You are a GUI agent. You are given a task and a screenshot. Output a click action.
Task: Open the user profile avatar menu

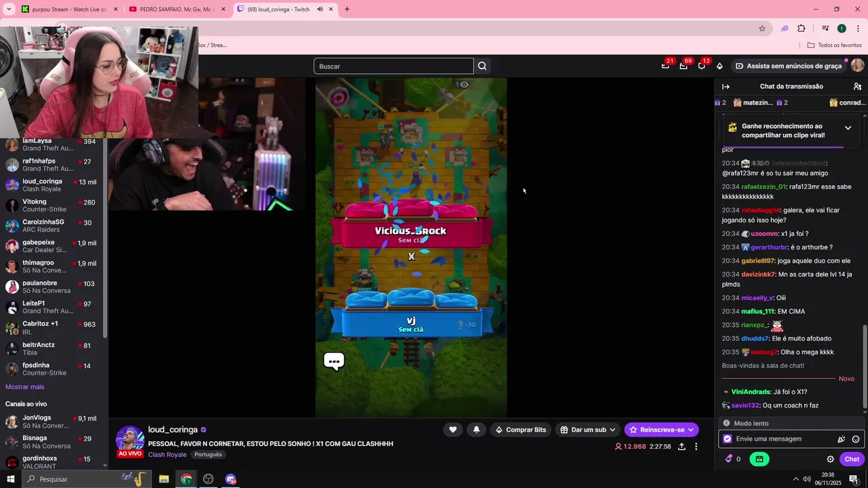point(857,65)
